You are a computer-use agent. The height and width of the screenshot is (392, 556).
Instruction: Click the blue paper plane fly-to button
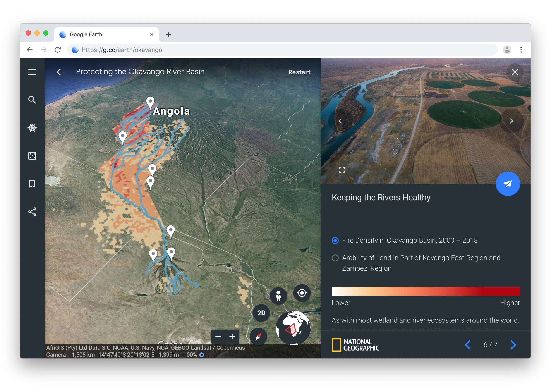[508, 184]
